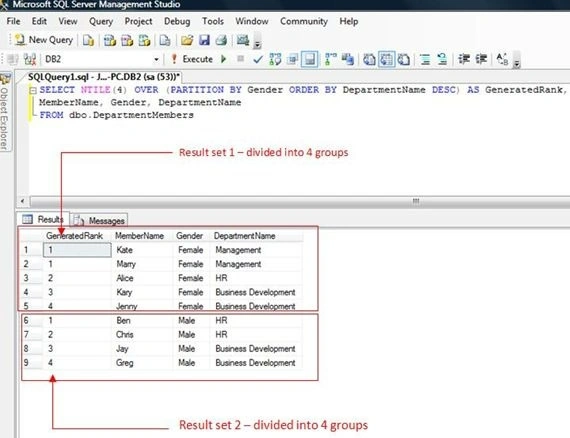Click the New Query button
Screen dimensions: 570x438
pyautogui.click(x=44, y=40)
